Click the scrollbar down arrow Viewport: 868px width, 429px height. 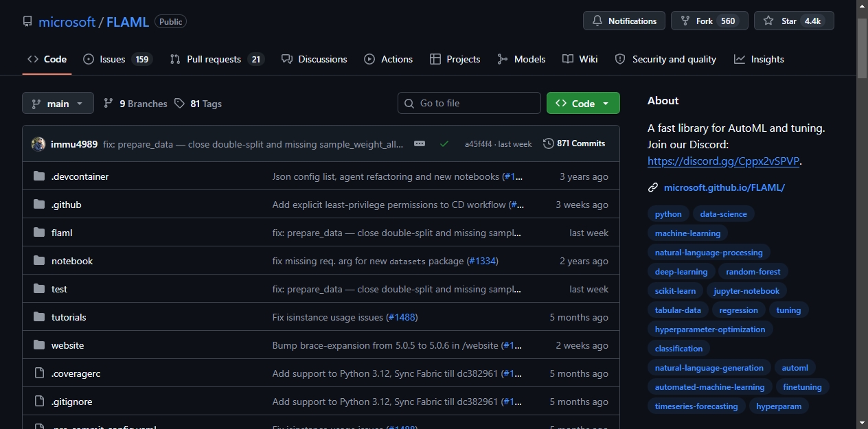[863, 423]
